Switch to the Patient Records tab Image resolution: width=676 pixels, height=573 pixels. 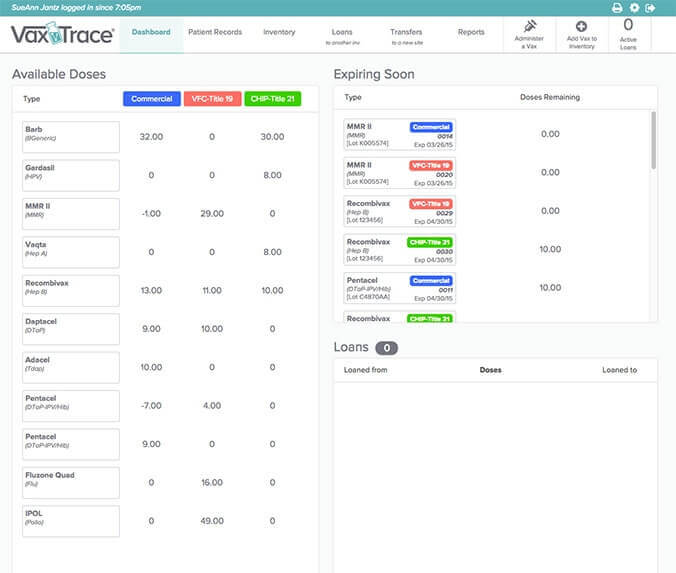(215, 32)
